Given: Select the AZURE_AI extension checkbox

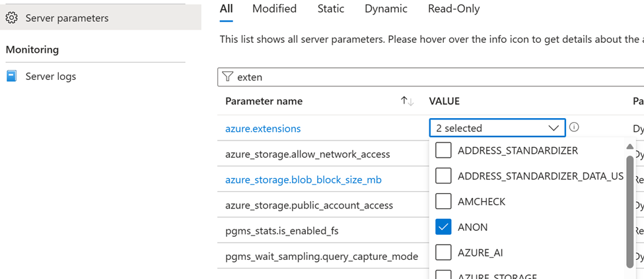Looking at the screenshot, I should [444, 253].
